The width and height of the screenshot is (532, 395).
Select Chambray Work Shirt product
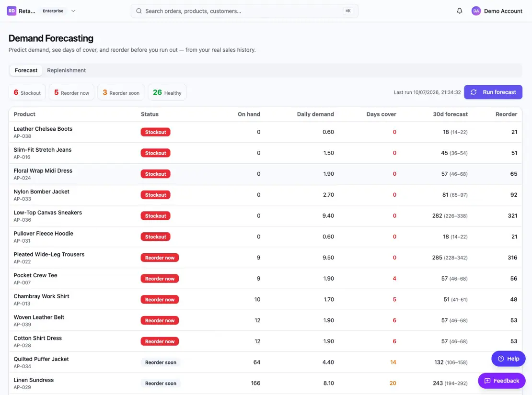41,296
